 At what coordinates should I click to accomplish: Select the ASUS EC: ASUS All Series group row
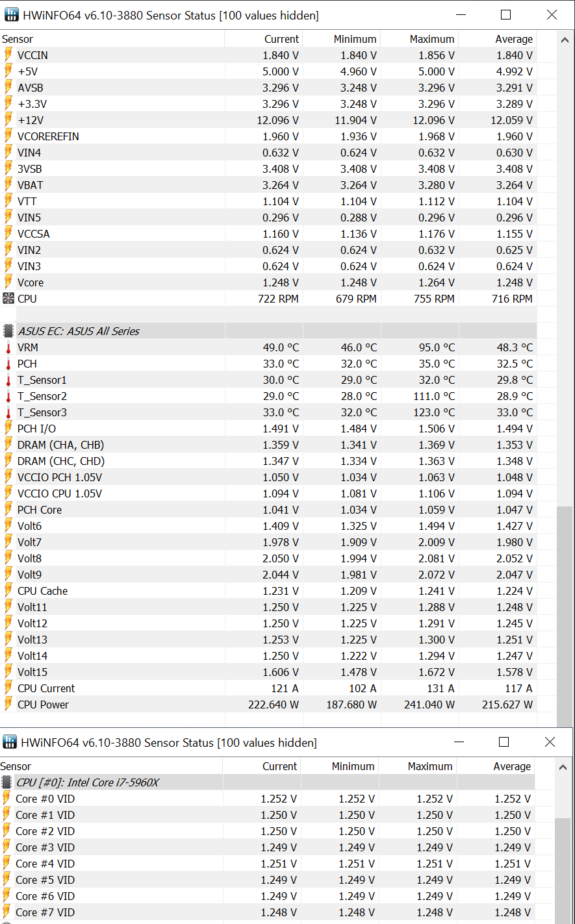click(x=269, y=331)
